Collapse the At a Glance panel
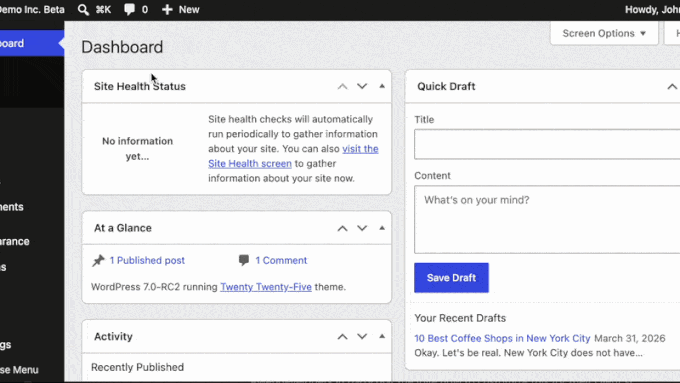 point(382,228)
